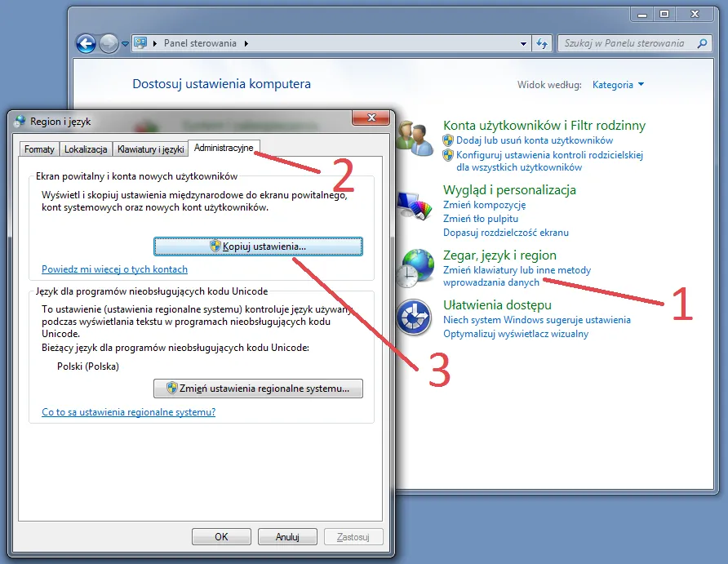Viewport: 728px width, 564px height.
Task: Switch to the 'Lokalizacja' tab
Action: (86, 149)
